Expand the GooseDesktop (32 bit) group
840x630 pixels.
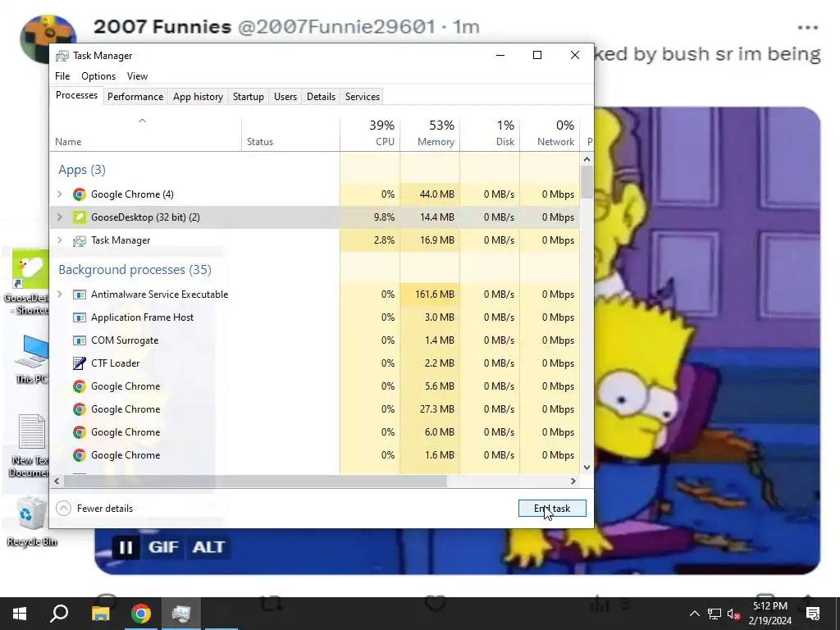[59, 217]
